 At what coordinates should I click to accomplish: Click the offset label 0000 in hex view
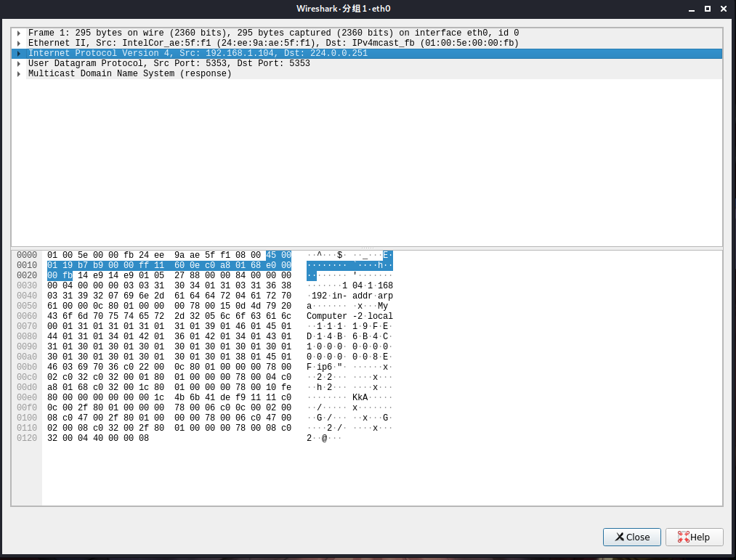27,255
